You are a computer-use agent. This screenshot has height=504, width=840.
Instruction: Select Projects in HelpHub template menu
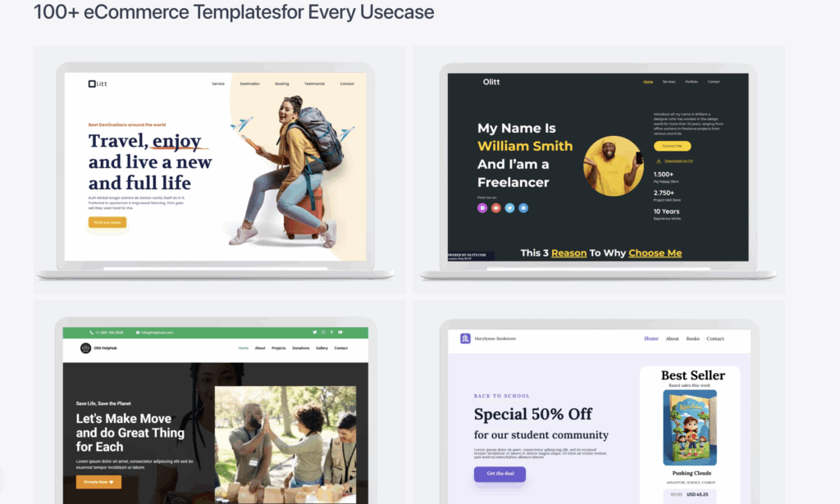tap(279, 348)
